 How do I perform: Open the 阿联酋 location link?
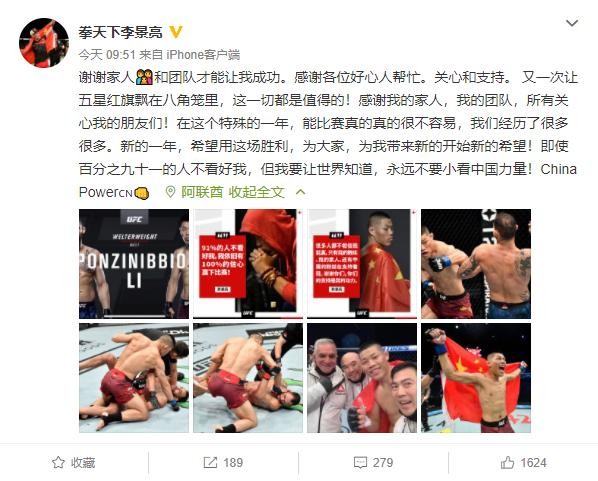[x=202, y=192]
